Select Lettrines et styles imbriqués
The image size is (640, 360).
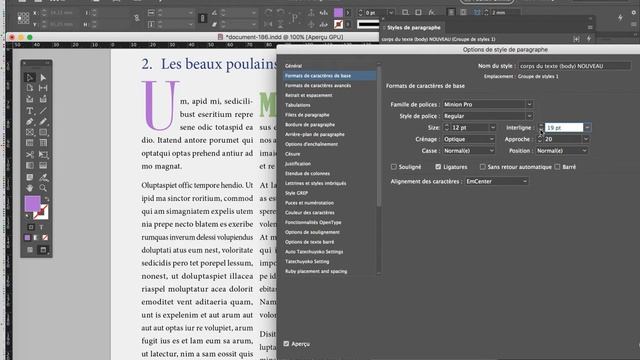coord(316,183)
